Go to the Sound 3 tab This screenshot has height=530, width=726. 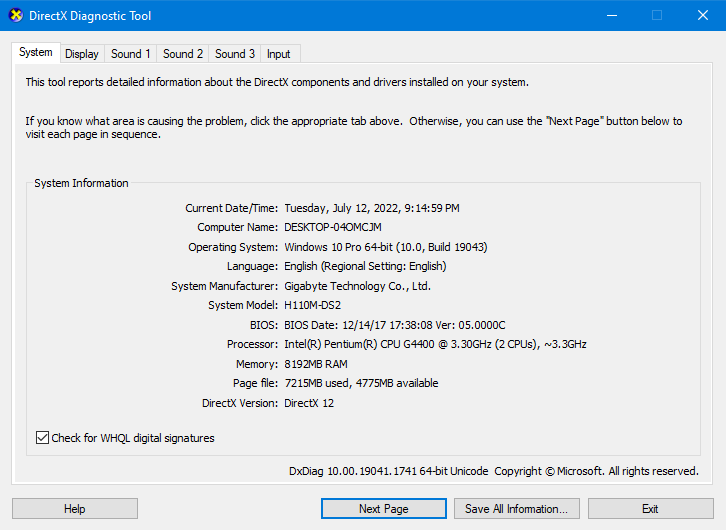235,54
